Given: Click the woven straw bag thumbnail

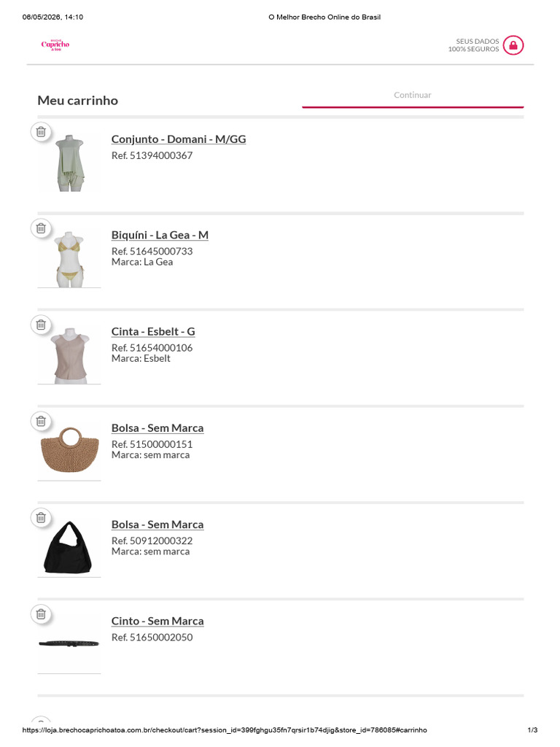Looking at the screenshot, I should click(70, 450).
